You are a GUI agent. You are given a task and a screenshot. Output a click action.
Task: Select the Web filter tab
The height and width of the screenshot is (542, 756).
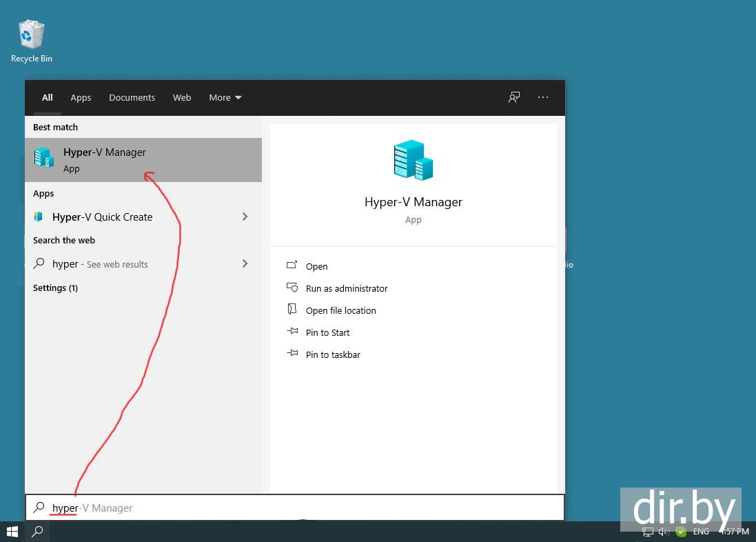[182, 97]
